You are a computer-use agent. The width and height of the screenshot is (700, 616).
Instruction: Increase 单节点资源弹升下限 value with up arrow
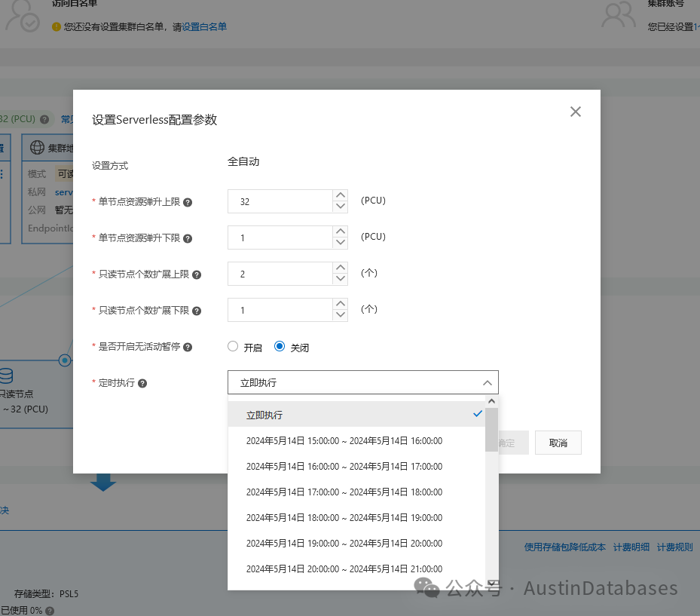(341, 231)
